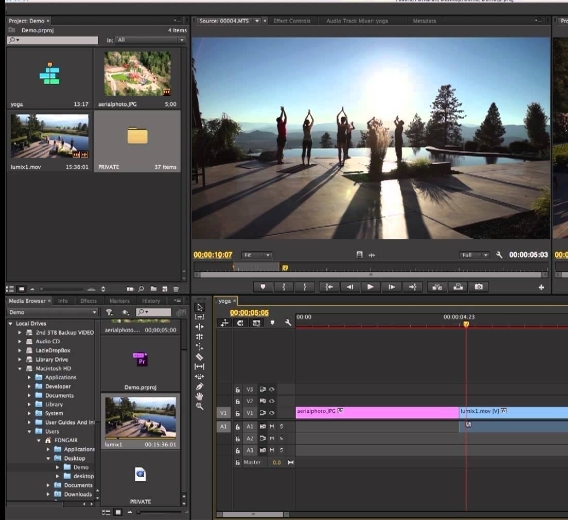This screenshot has height=520, width=568.
Task: Open Source monitor settings wrench
Action: (499, 255)
